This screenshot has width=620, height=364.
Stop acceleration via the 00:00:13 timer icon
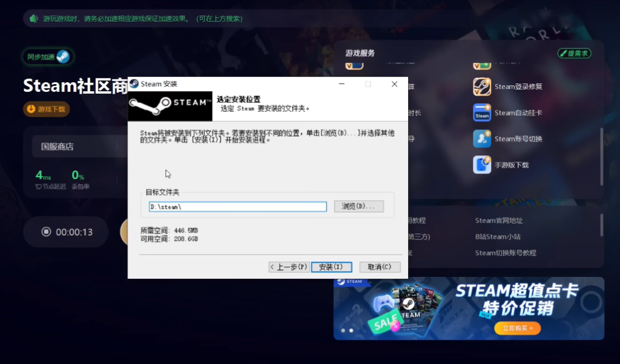click(46, 232)
